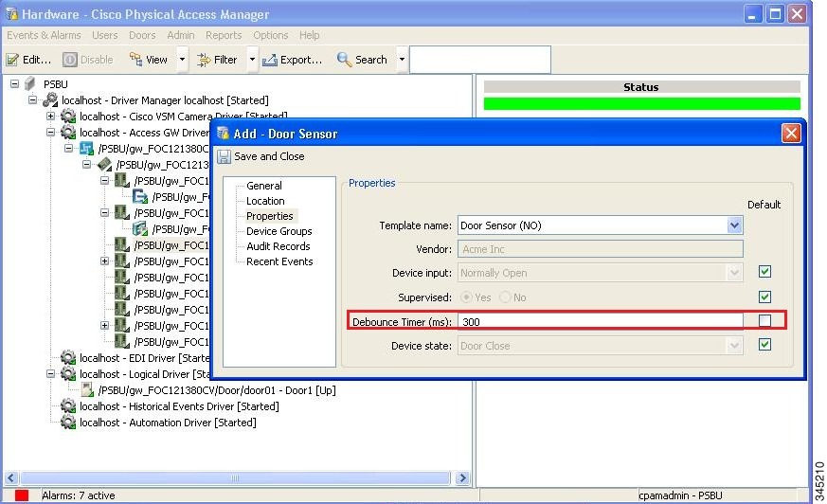Click Save and Close in Add Door Sensor
Image resolution: width=827 pixels, height=504 pixels.
coord(261,156)
